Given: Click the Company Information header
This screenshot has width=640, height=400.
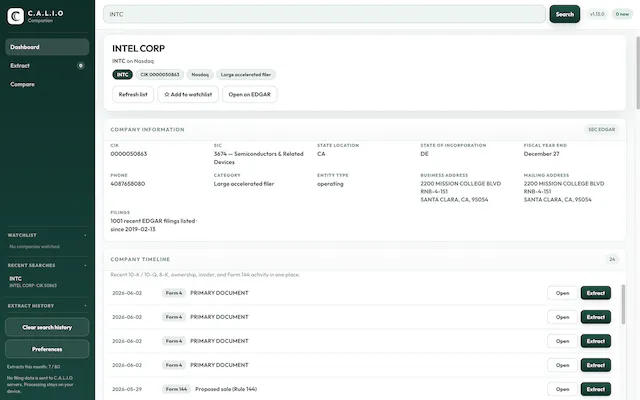Looking at the screenshot, I should click(x=147, y=129).
